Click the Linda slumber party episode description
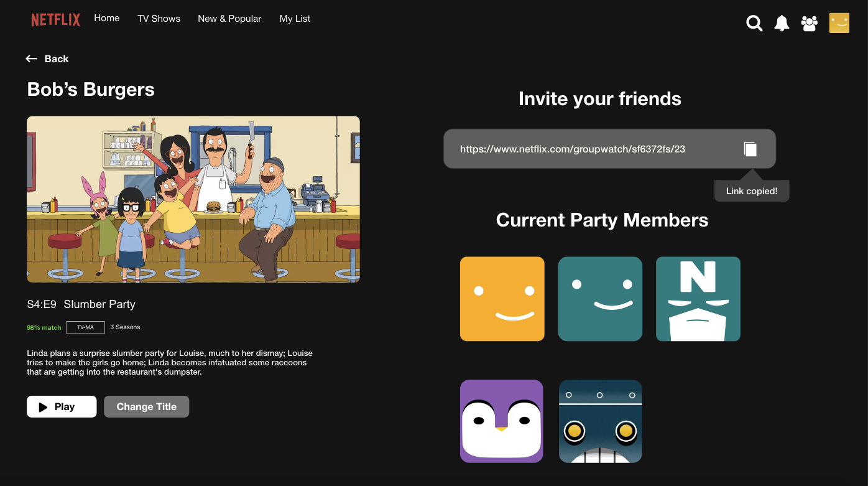 click(170, 362)
